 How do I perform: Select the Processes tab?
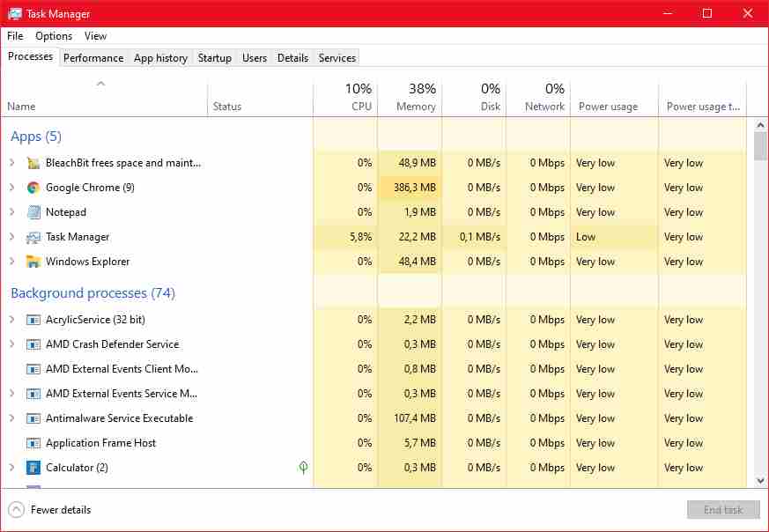31,56
